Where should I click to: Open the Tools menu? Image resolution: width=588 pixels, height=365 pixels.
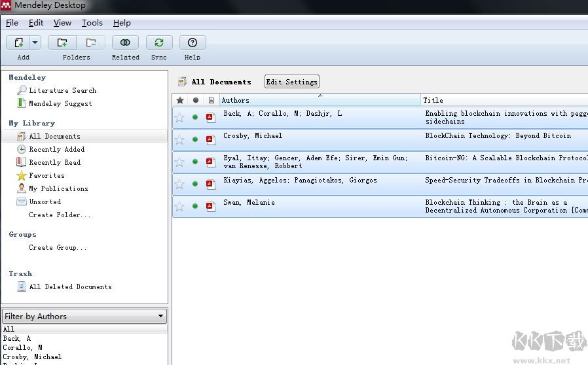pos(92,23)
